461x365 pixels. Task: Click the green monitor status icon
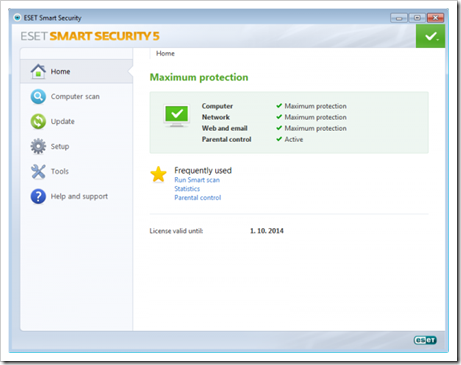[177, 115]
